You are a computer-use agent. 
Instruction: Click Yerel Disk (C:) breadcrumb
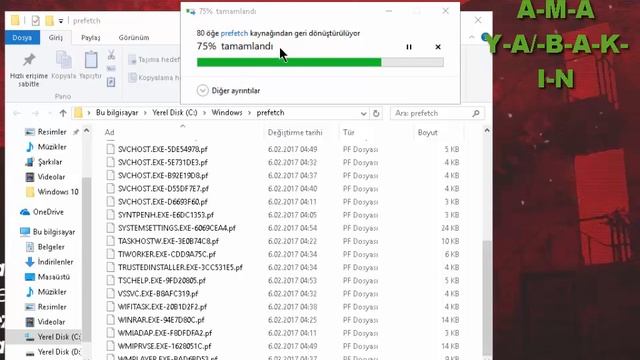pyautogui.click(x=175, y=113)
